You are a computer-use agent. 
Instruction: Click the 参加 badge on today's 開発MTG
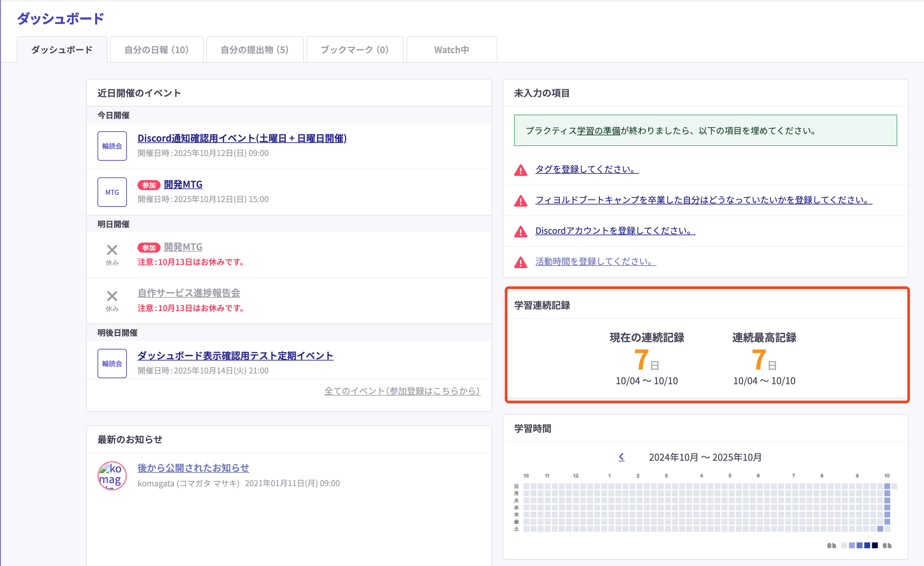click(x=149, y=184)
